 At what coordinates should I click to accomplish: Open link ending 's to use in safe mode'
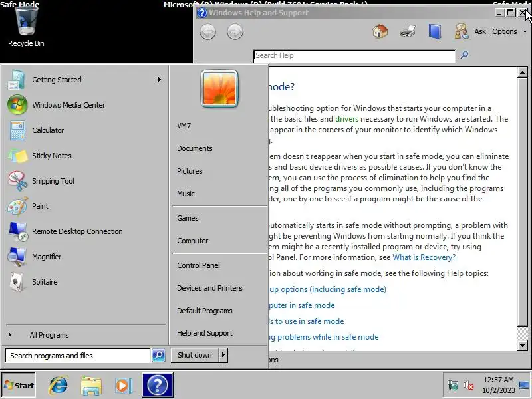pos(307,321)
